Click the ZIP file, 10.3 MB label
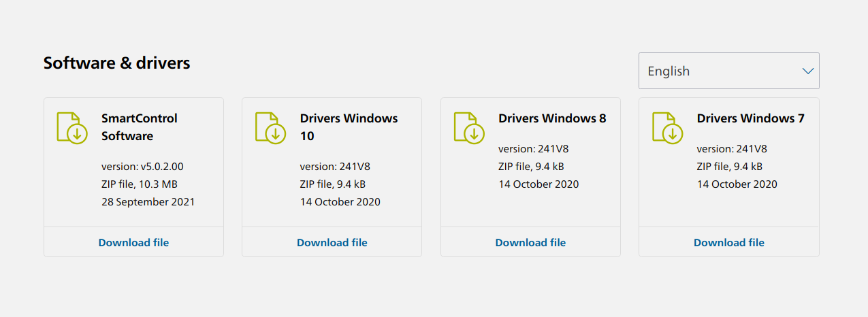Screen dimensions: 868x317 pyautogui.click(x=140, y=184)
